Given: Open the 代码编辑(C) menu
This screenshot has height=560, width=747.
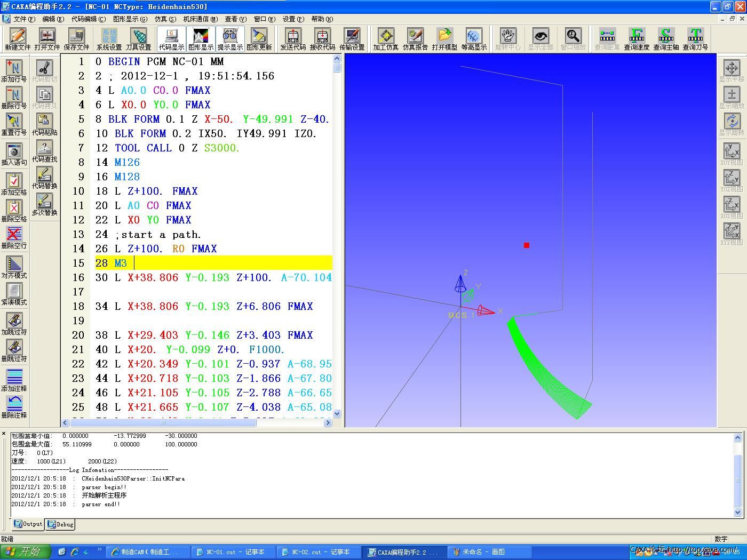Looking at the screenshot, I should [89, 19].
